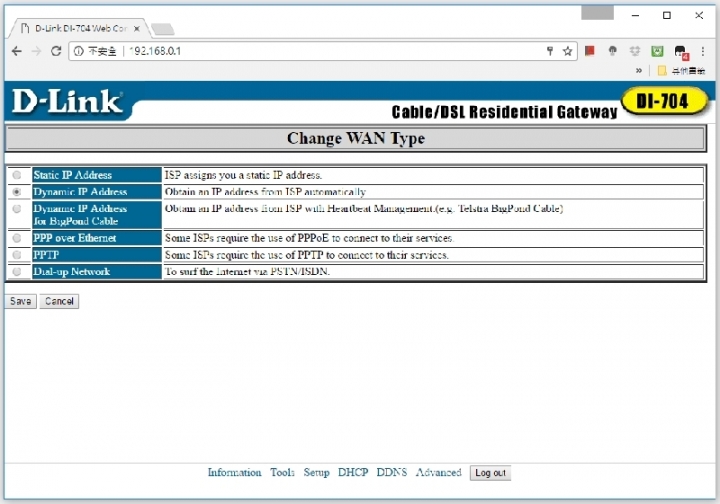The height and width of the screenshot is (504, 720).
Task: Switch to the D-Link DI-704 Web Console tab
Action: tap(78, 28)
